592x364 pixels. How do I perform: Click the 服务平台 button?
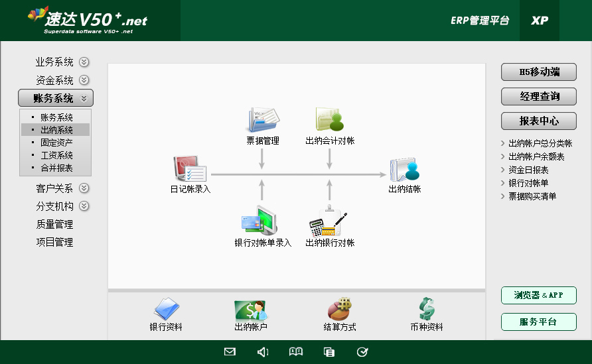(539, 322)
